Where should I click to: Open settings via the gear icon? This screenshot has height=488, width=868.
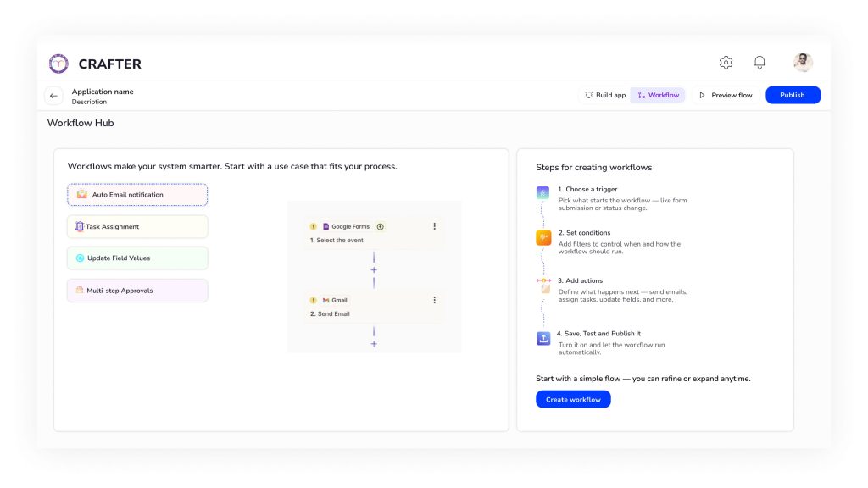[726, 63]
